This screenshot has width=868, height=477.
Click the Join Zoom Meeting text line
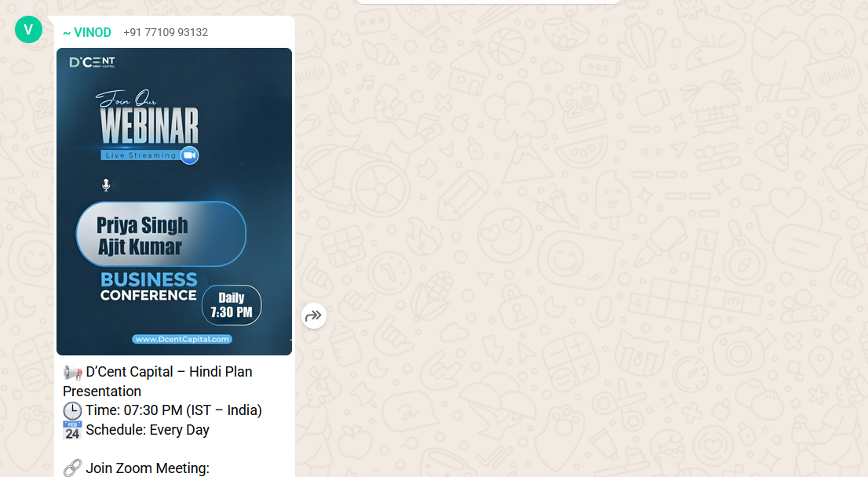[x=148, y=468]
